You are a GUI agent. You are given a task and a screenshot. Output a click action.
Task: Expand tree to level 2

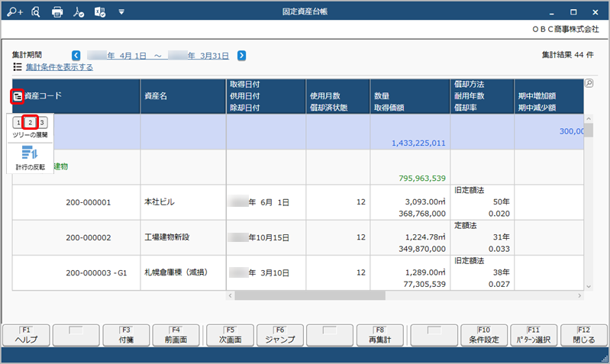[x=30, y=123]
